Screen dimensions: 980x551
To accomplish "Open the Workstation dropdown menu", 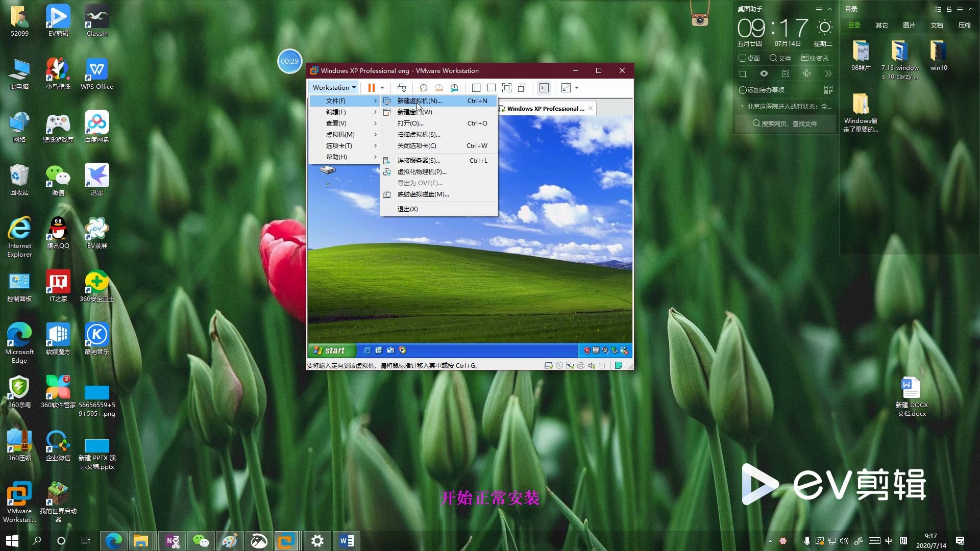I will 332,87.
